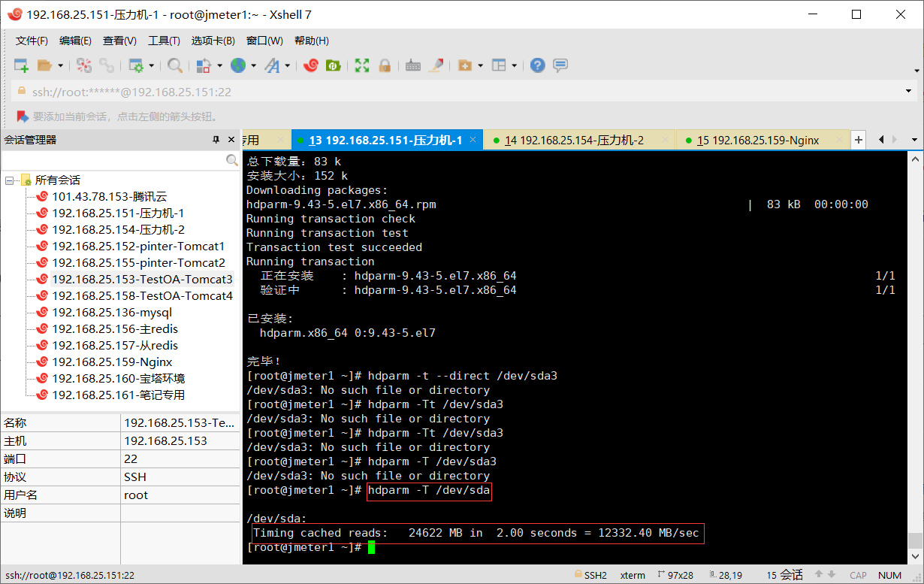Open session Properties gear icon
The height and width of the screenshot is (584, 924).
[x=136, y=65]
